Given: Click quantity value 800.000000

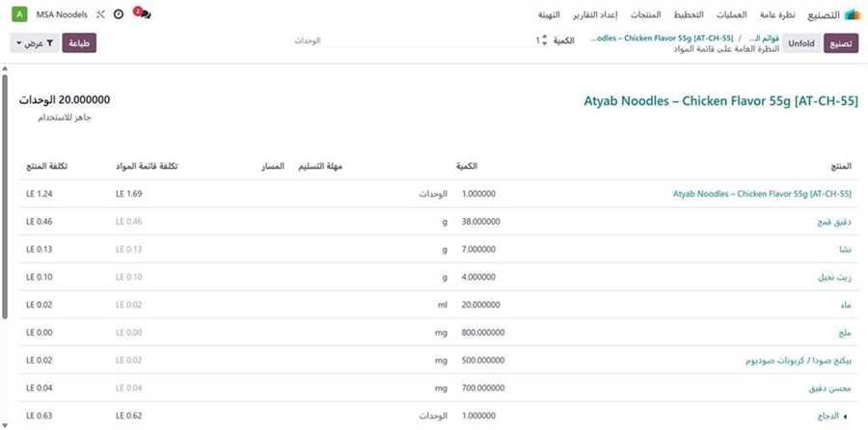Looking at the screenshot, I should [483, 332].
